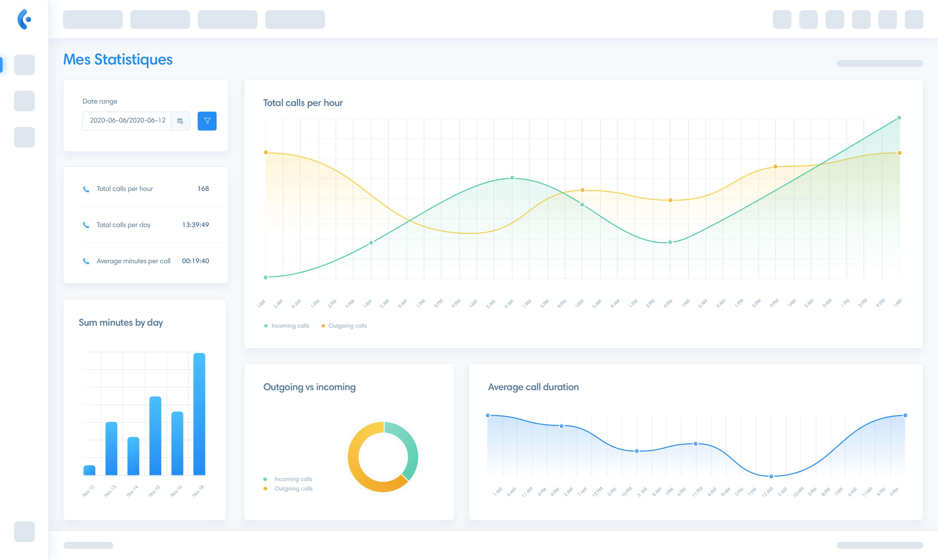Click the calendar icon in date range field
This screenshot has height=560, width=938.
pyautogui.click(x=181, y=121)
